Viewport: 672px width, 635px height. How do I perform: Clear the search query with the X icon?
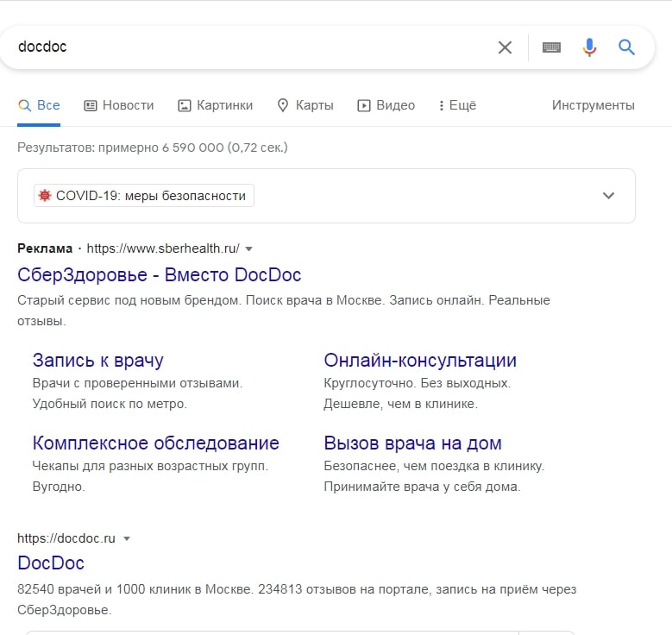click(505, 47)
